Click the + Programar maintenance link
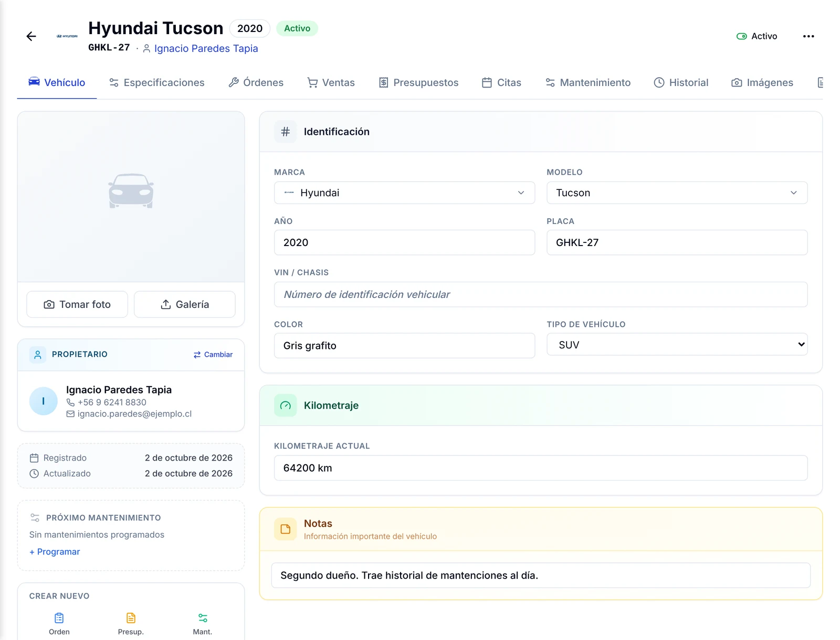Image resolution: width=840 pixels, height=640 pixels. click(55, 552)
